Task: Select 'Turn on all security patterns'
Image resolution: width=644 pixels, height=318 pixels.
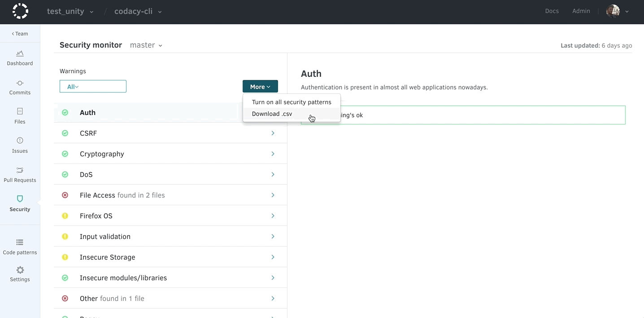Action: [292, 102]
